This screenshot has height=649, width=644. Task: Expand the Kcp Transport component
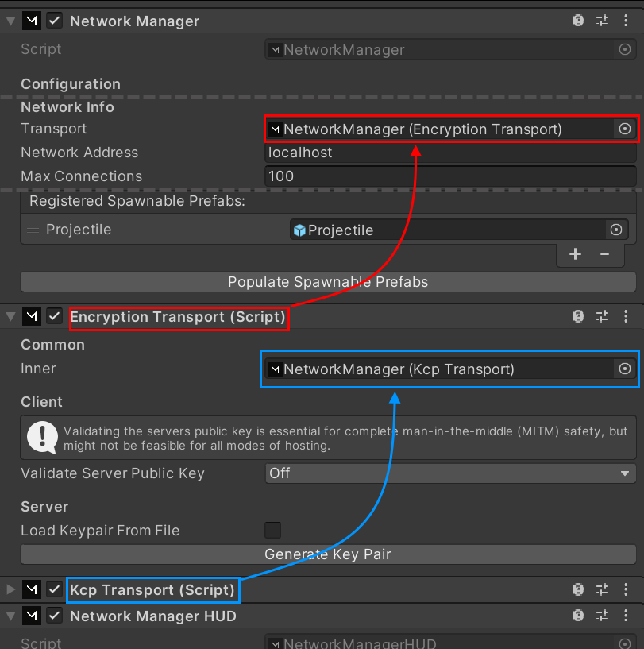coord(10,590)
